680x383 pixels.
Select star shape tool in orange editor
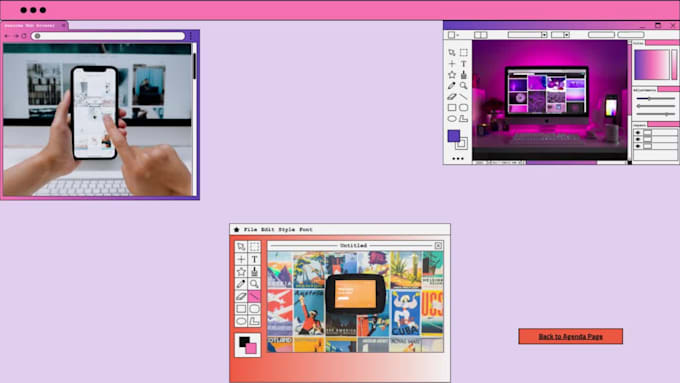241,272
